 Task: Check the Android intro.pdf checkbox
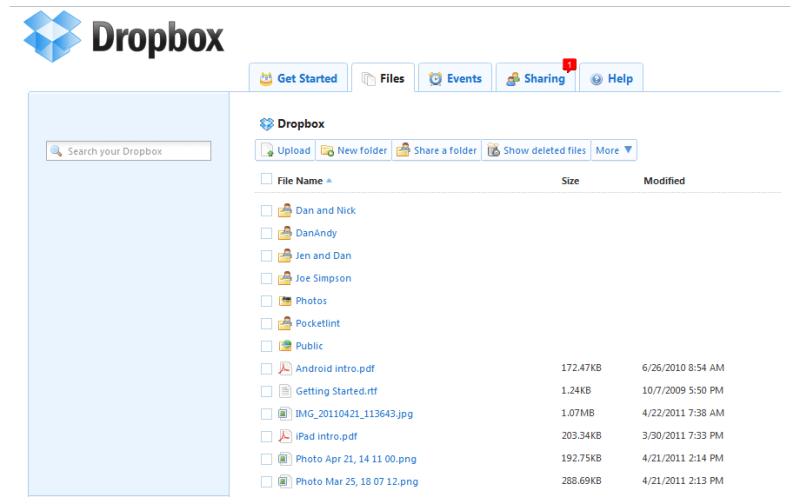(x=266, y=369)
